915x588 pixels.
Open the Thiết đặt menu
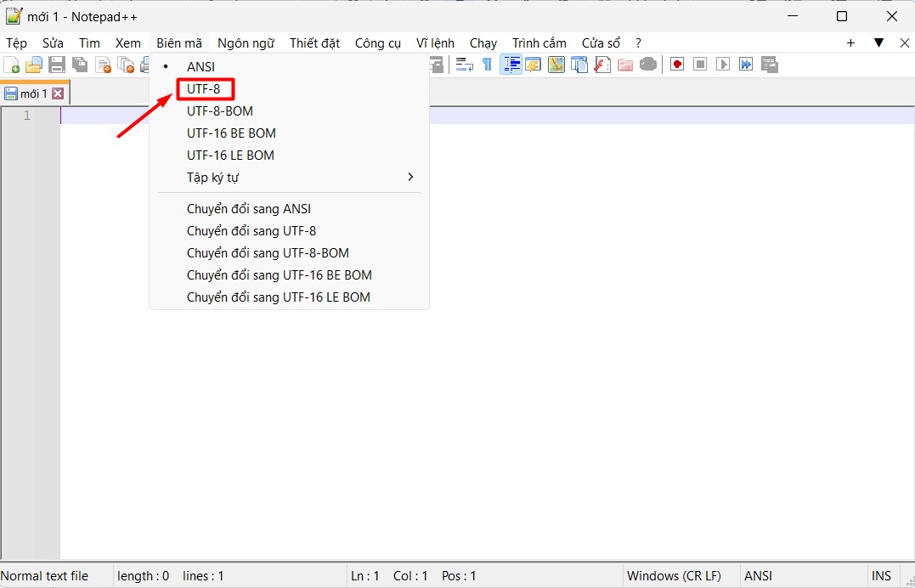coord(314,43)
